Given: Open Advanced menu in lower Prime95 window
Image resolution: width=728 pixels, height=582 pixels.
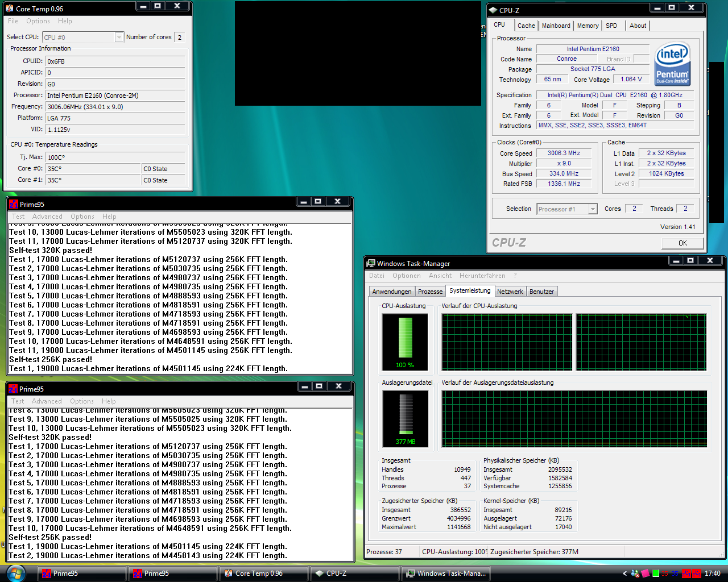Looking at the screenshot, I should [x=47, y=401].
